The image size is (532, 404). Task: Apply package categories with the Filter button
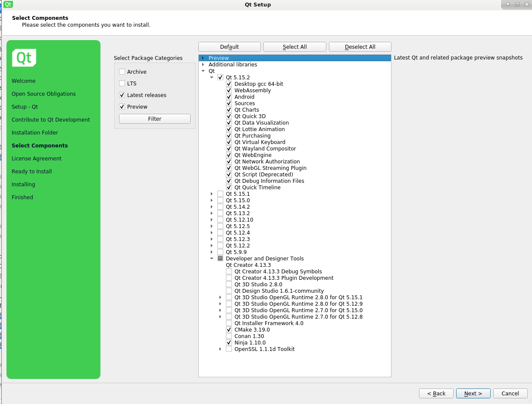(x=155, y=119)
